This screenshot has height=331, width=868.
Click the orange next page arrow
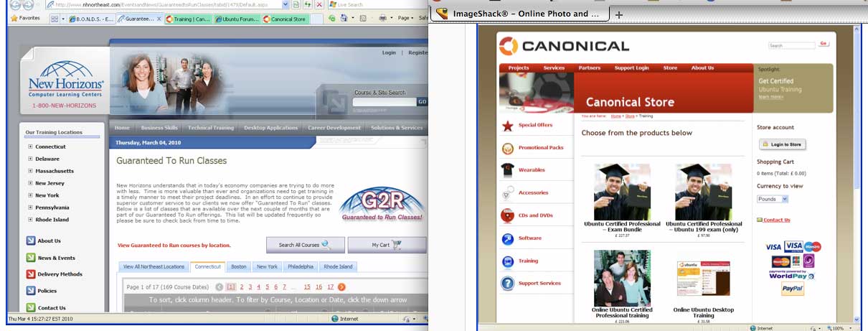click(x=341, y=286)
